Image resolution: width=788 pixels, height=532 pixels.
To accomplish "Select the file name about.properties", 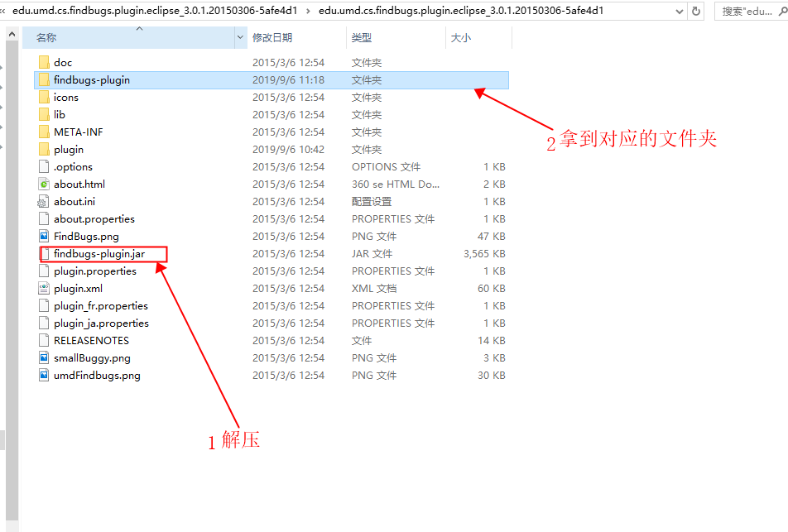I will click(94, 219).
